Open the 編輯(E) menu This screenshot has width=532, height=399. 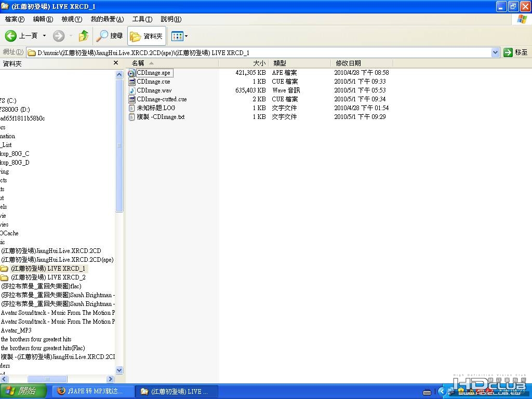[x=43, y=19]
